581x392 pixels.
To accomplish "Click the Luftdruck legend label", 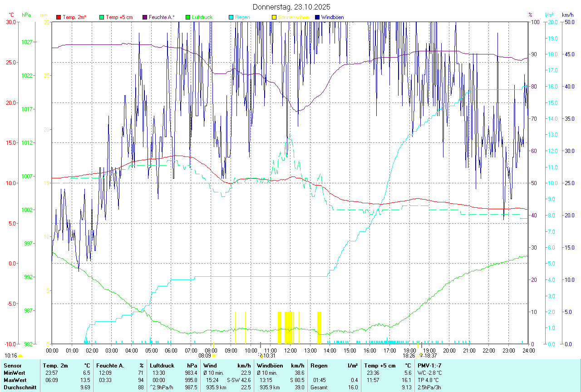I will tap(202, 17).
